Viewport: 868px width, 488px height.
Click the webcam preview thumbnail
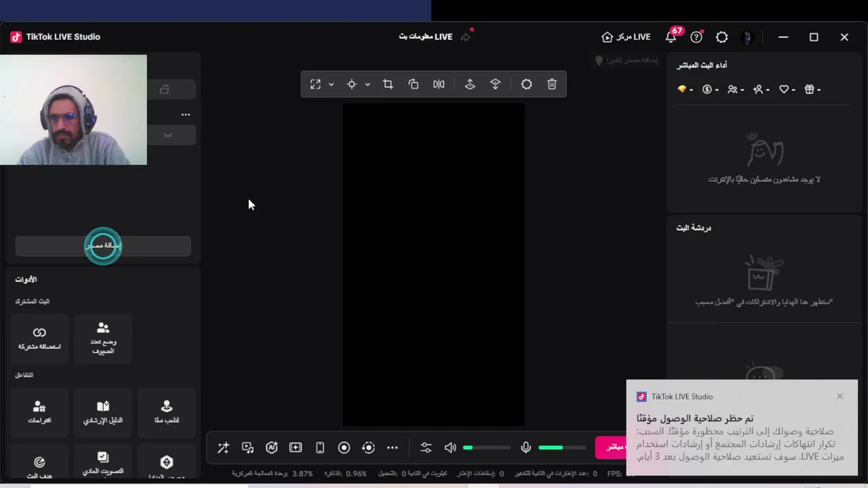pos(73,110)
